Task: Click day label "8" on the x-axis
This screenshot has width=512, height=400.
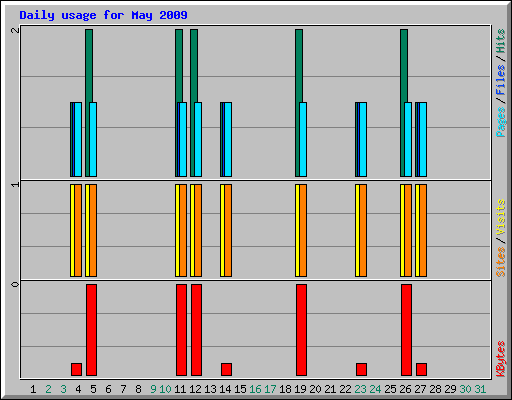Action: click(138, 389)
